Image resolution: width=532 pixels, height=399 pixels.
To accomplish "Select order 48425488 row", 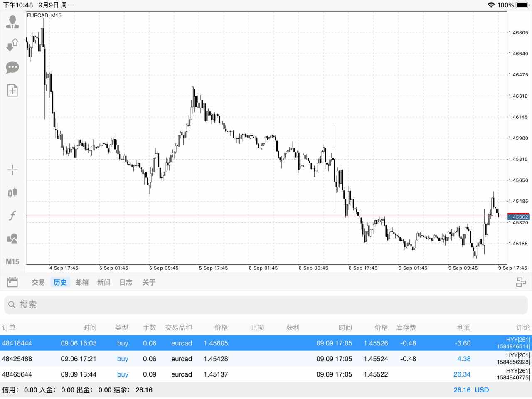I will click(266, 359).
